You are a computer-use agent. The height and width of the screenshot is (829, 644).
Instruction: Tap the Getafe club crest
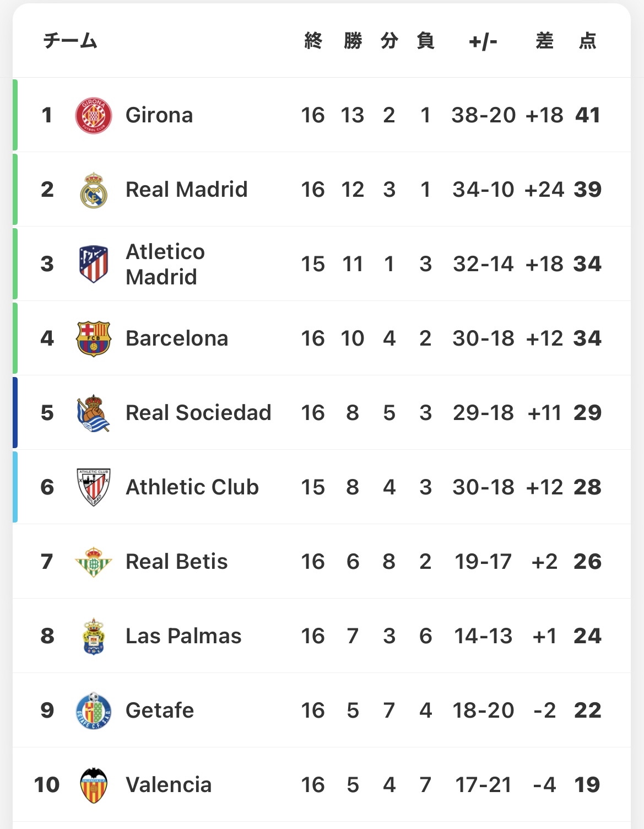tap(94, 710)
